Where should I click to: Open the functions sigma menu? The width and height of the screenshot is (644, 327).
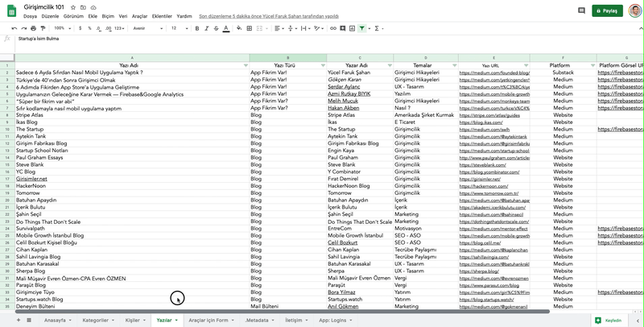[378, 28]
